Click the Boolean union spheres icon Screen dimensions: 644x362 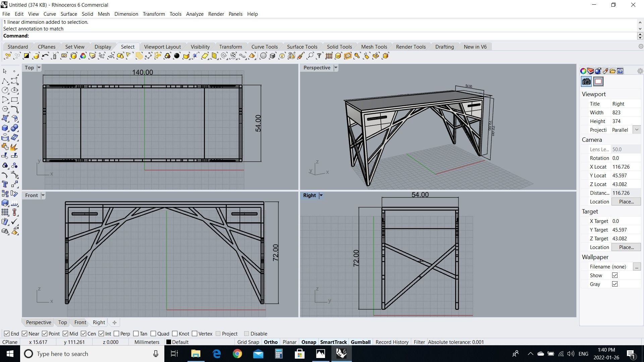(14, 128)
